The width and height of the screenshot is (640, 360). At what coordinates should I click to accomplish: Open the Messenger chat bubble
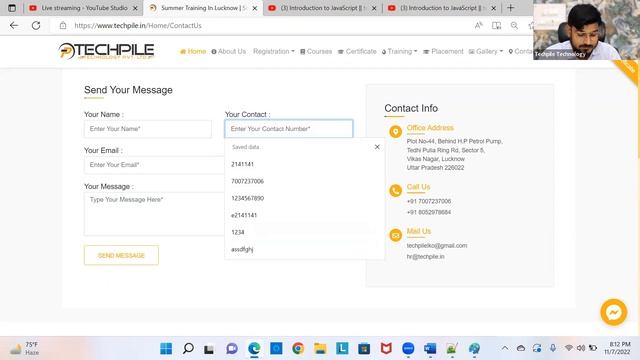pos(613,312)
